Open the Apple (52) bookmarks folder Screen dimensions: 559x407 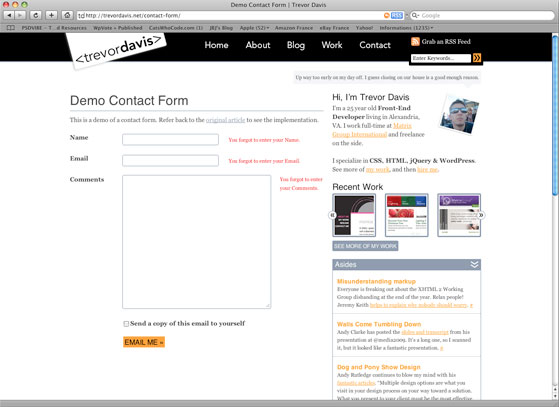click(254, 28)
